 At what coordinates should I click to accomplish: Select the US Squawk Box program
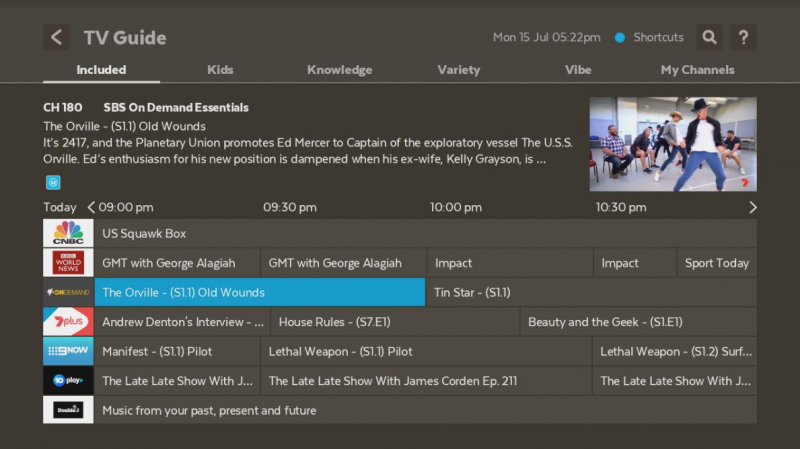426,233
